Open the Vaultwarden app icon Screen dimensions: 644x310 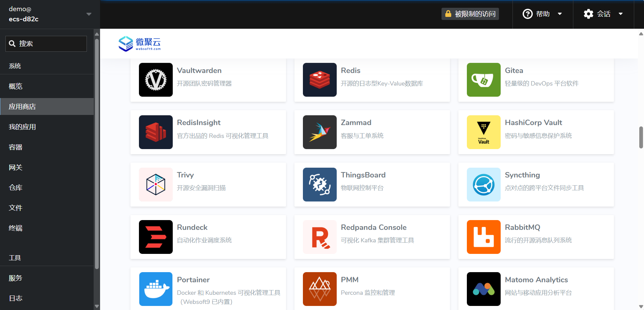(156, 80)
